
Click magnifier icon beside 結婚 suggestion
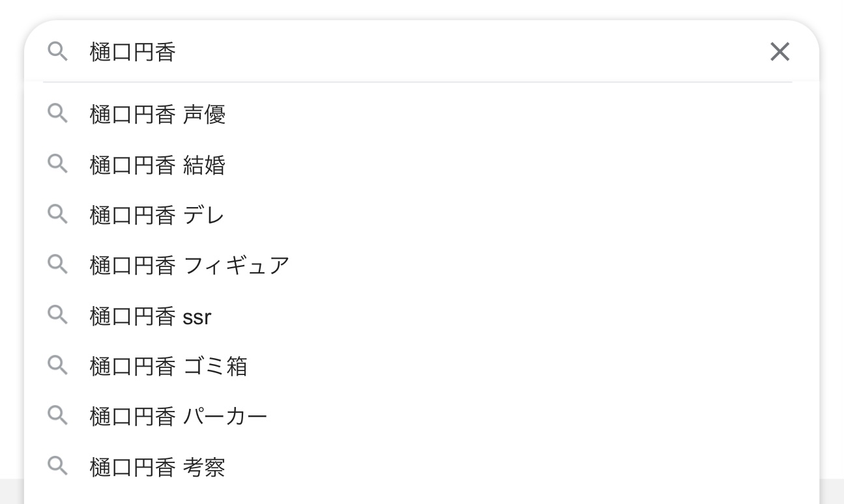(x=58, y=163)
